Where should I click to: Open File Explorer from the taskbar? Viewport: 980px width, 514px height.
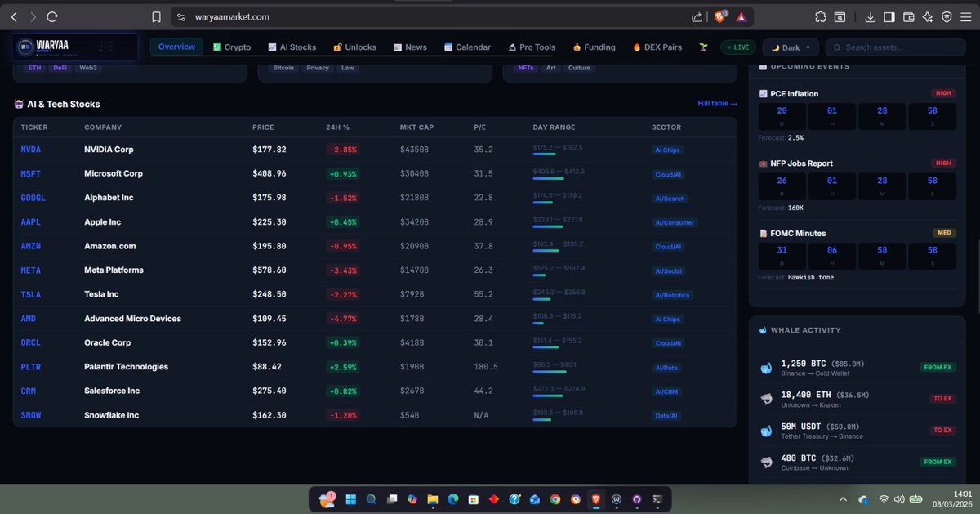point(433,499)
